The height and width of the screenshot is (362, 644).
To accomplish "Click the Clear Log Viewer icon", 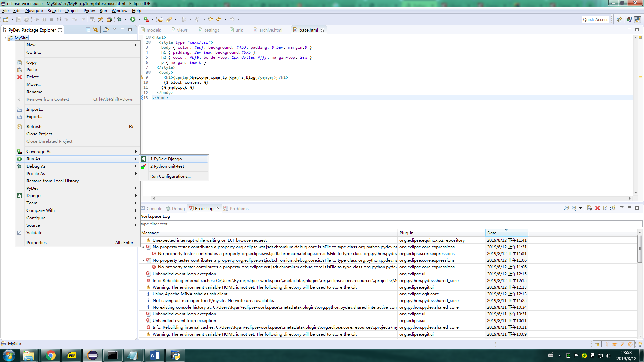I will (x=590, y=208).
